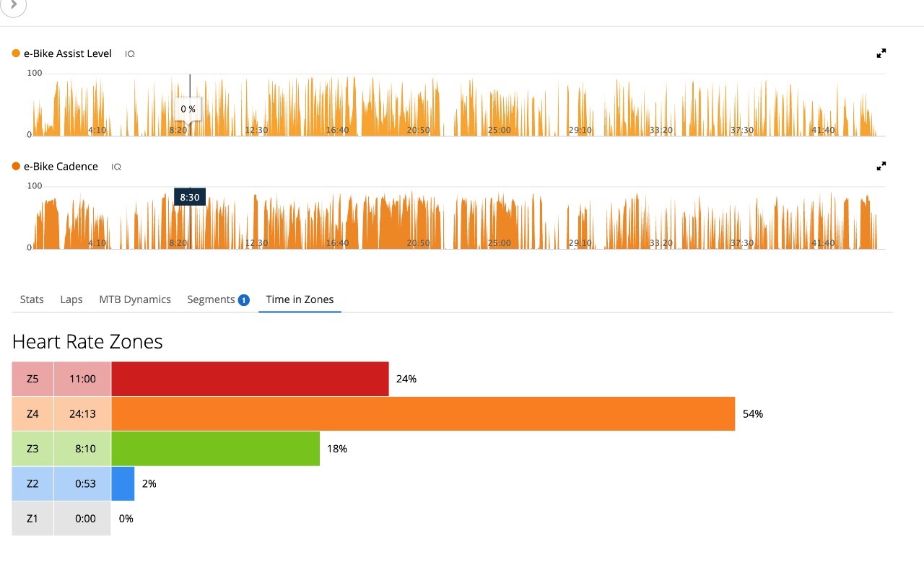Click the e-Bike Cadence legend dot
The height and width of the screenshot is (575, 924).
click(16, 166)
